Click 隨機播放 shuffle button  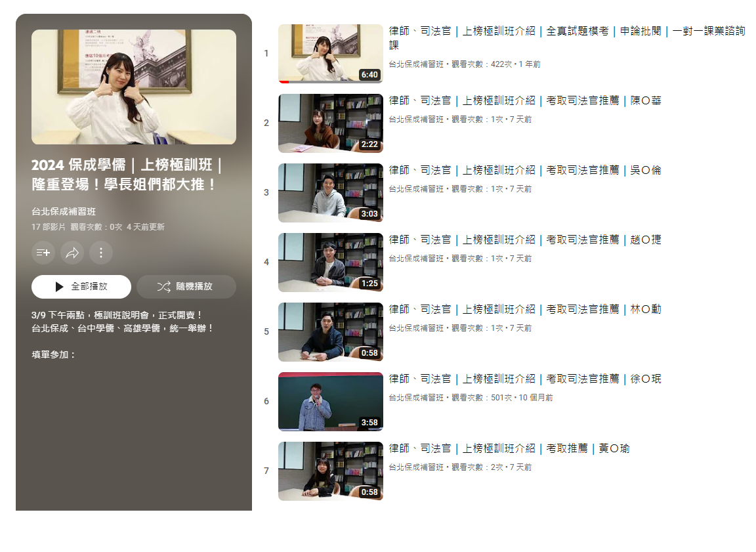tap(186, 287)
